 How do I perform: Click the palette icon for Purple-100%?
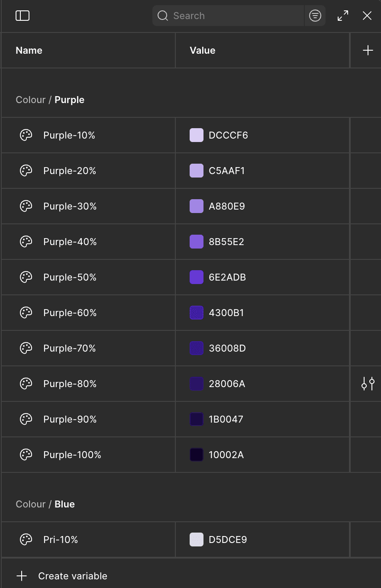[x=26, y=455]
